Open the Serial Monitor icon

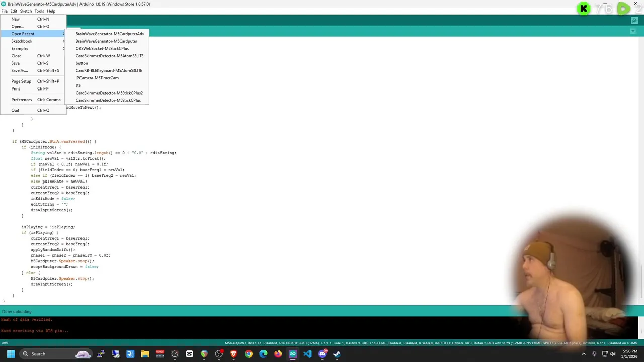(634, 21)
